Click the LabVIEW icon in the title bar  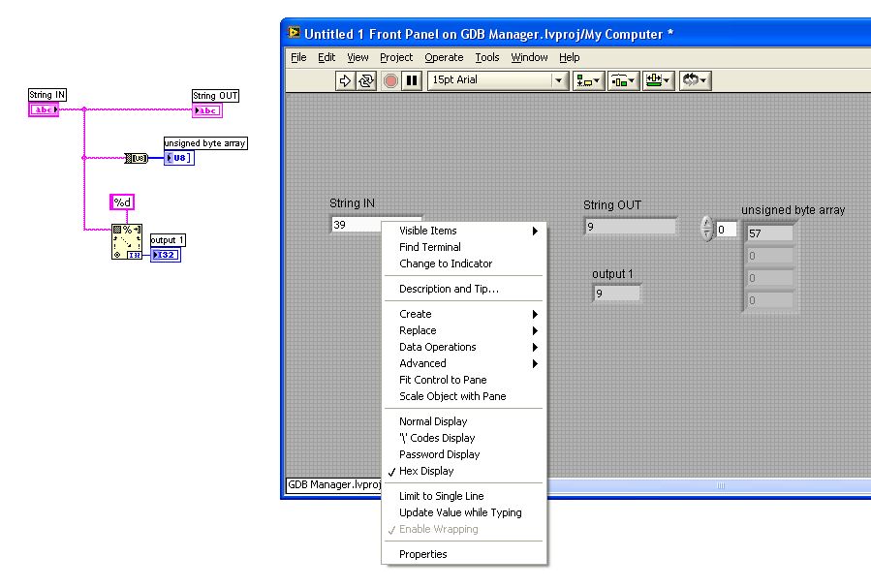[294, 33]
